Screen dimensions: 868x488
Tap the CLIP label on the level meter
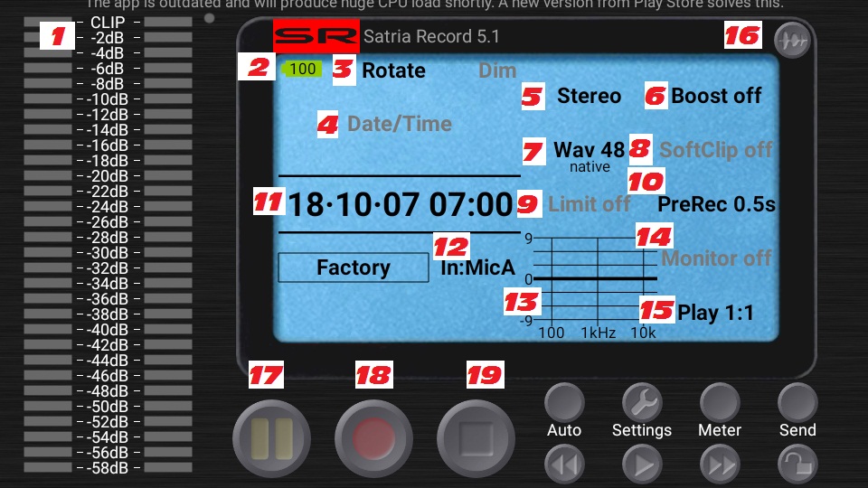click(108, 23)
